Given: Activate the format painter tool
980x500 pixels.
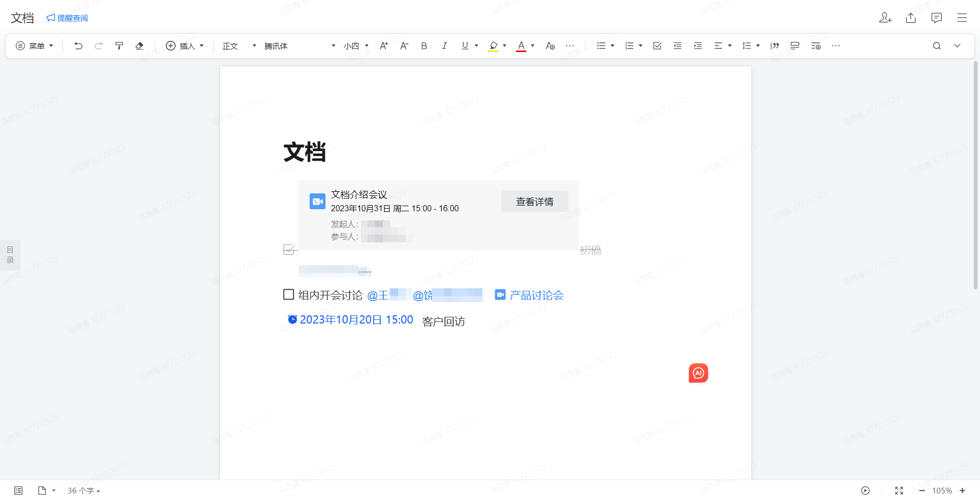Looking at the screenshot, I should coord(119,46).
